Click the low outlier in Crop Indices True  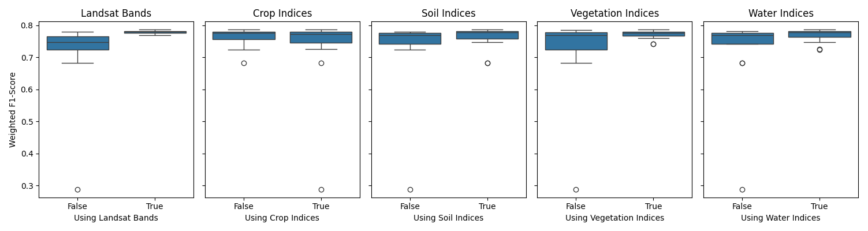(x=321, y=189)
